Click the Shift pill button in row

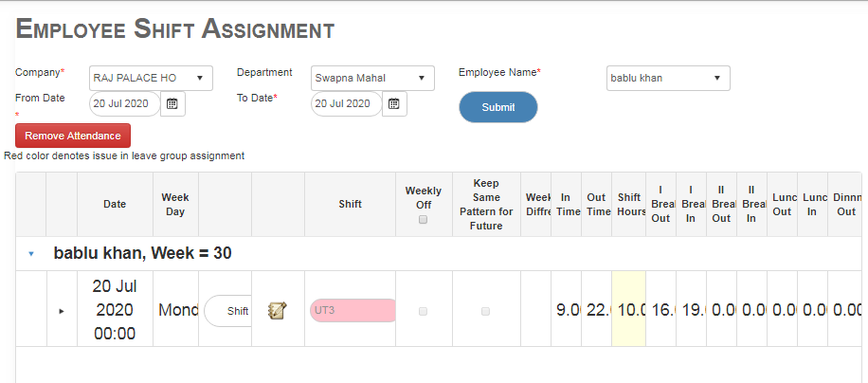(x=228, y=311)
